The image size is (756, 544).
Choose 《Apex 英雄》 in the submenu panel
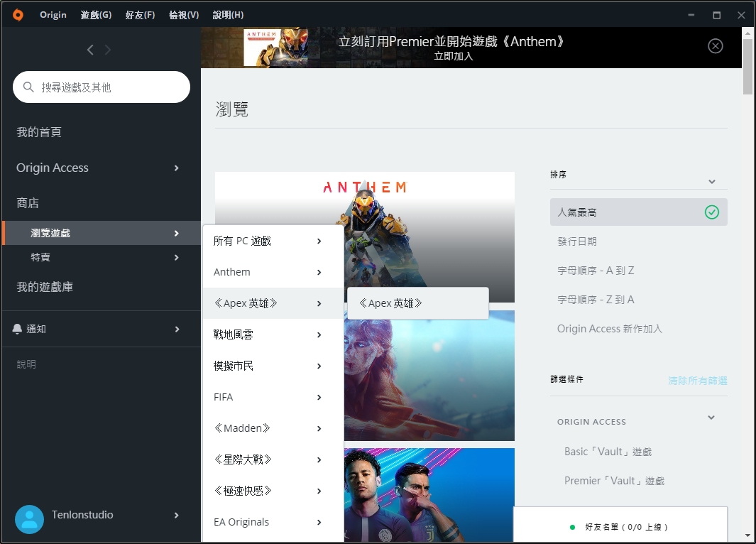(417, 303)
